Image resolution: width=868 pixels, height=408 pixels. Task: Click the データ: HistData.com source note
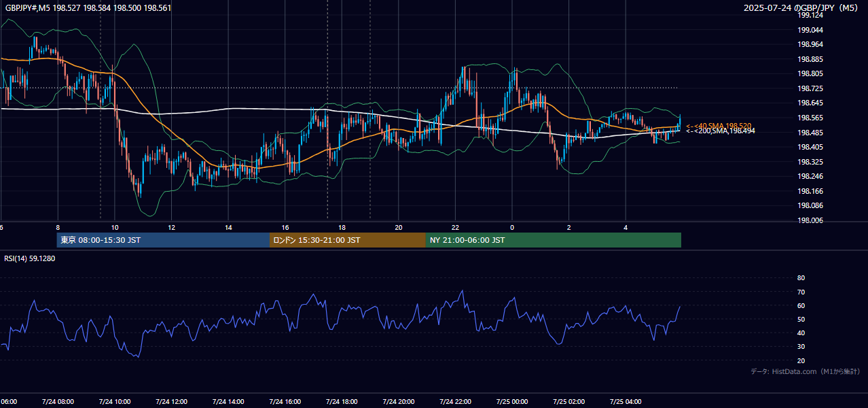click(805, 372)
